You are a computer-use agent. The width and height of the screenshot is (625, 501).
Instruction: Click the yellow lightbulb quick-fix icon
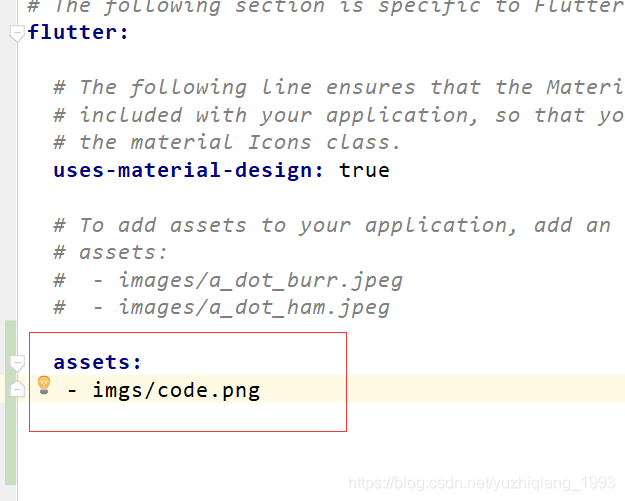pos(44,385)
